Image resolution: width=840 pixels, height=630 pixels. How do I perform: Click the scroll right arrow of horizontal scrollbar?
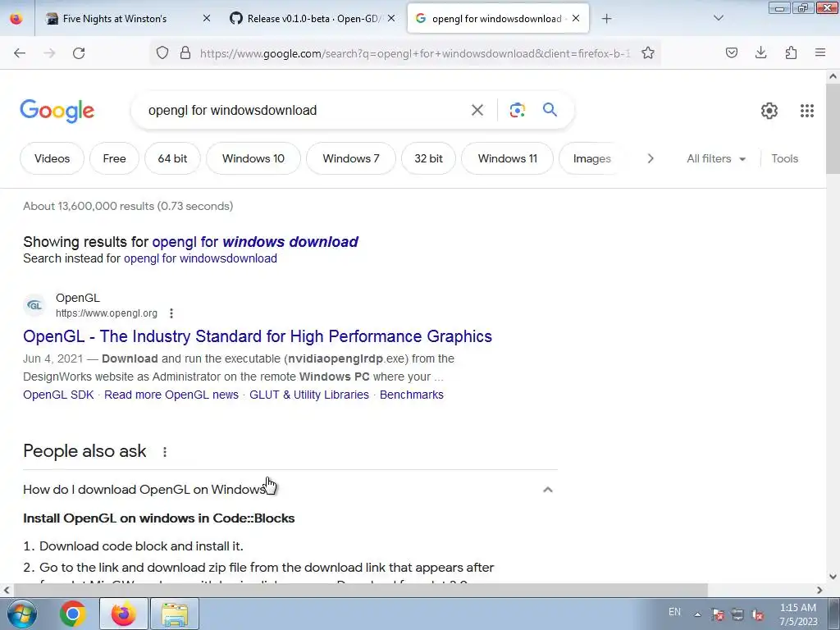819,591
